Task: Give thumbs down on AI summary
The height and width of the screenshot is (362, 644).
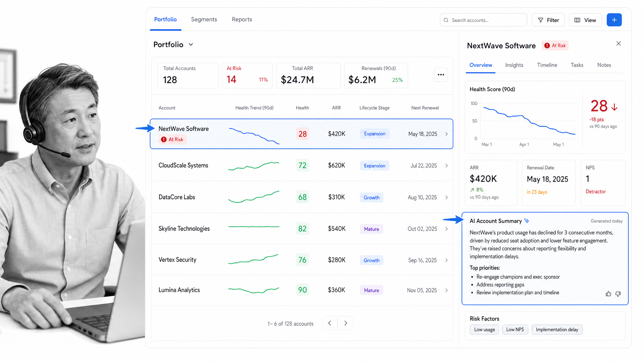Action: click(618, 294)
